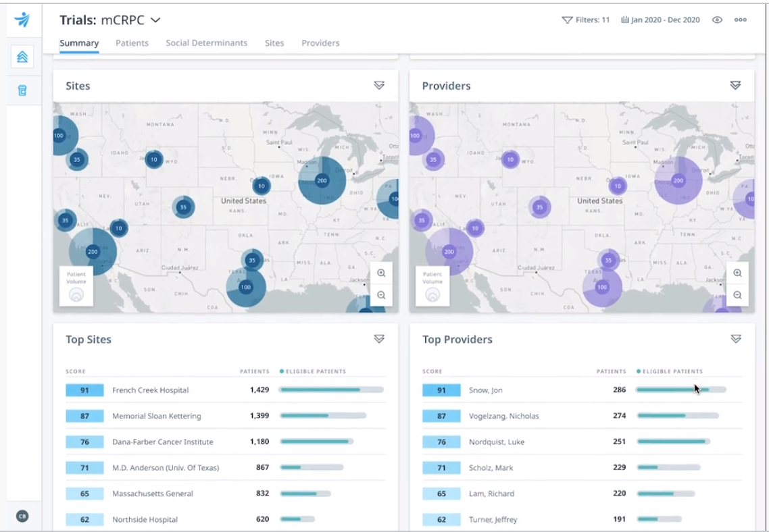Open the Social Determinants tab
The width and height of the screenshot is (769, 532).
point(207,43)
